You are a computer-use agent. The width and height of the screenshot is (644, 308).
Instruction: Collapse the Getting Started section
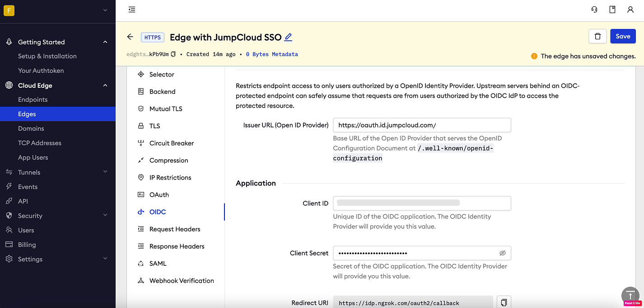[x=105, y=42]
